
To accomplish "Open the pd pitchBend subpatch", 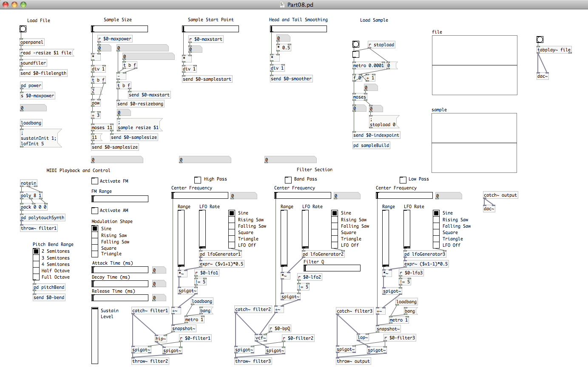I will [x=49, y=288].
